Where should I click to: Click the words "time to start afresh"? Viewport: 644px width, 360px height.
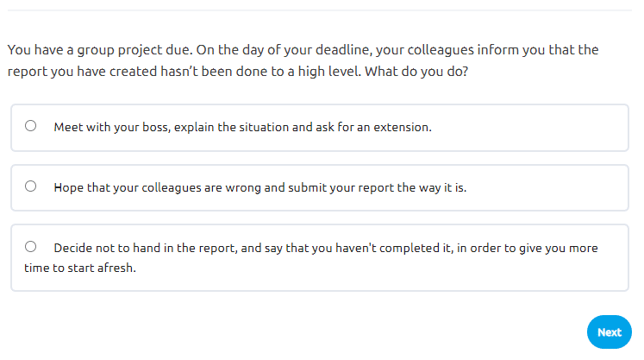coord(80,268)
